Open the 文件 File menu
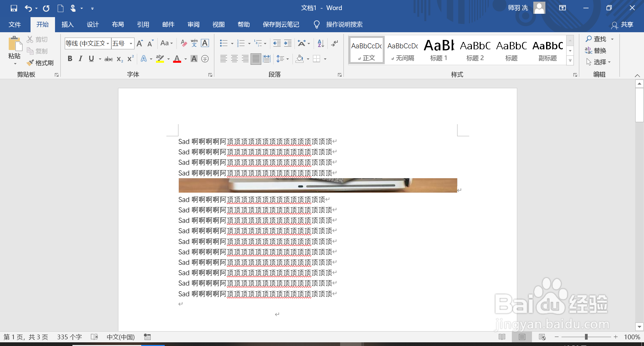Image resolution: width=644 pixels, height=346 pixels. tap(15, 24)
